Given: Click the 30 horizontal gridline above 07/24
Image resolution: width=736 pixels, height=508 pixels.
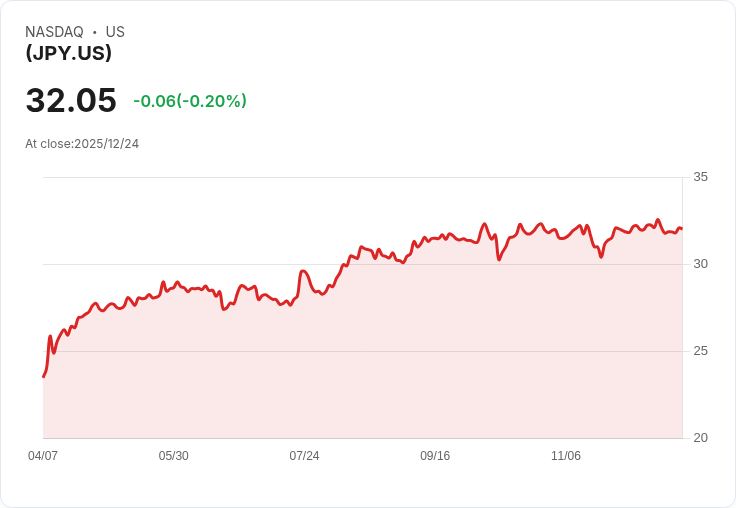Looking at the screenshot, I should pos(304,264).
